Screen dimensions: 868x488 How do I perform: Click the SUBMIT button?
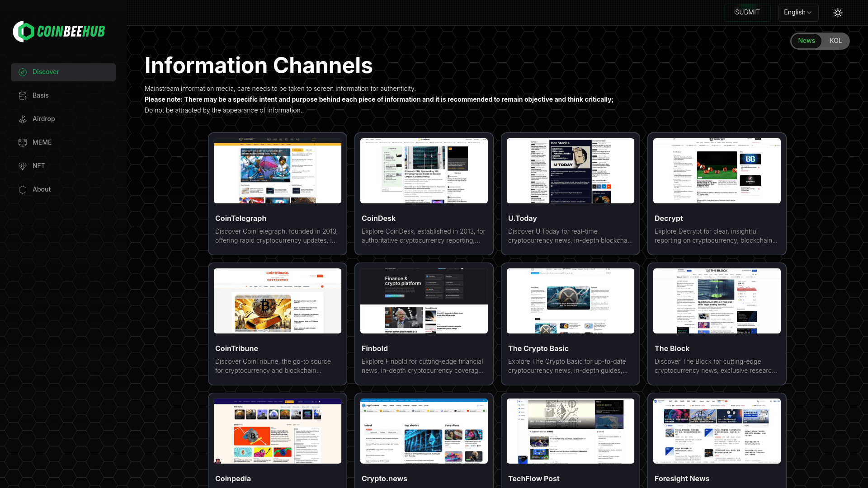747,13
